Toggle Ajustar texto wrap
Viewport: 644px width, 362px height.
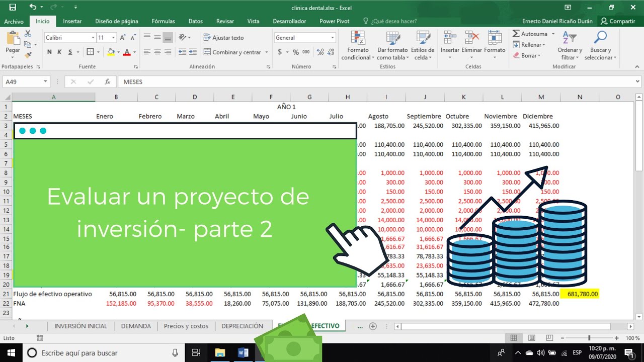click(224, 38)
